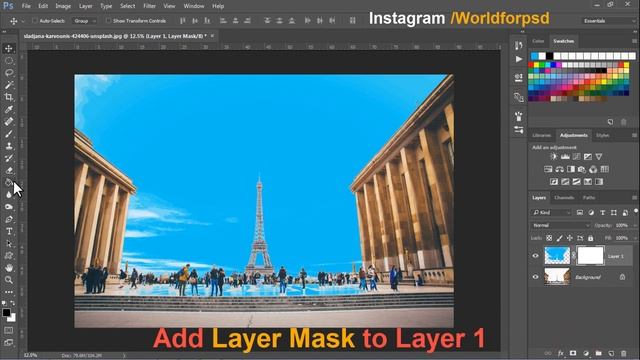The height and width of the screenshot is (360, 640).
Task: Open Adjustments panel flyout menu
Action: [x=634, y=135]
